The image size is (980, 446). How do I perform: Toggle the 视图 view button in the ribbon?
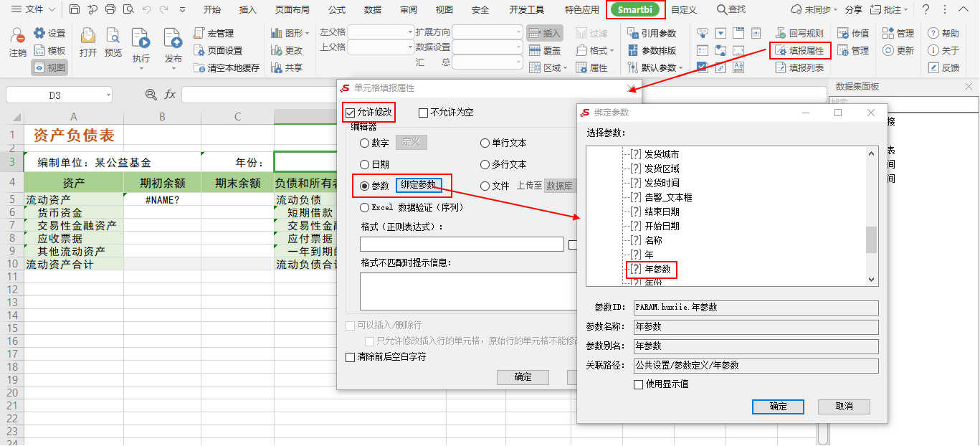[49, 68]
